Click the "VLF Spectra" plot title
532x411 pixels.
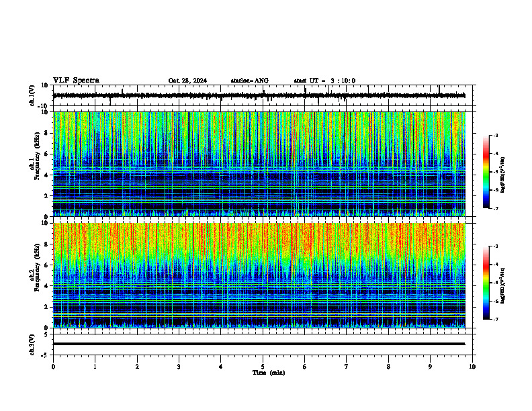(76, 81)
